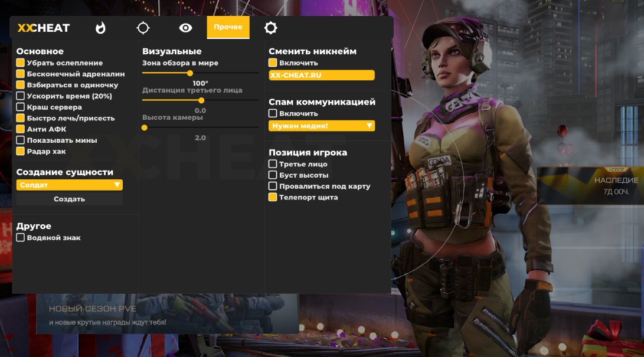Disable Телепорт щита checkbox
The width and height of the screenshot is (644, 357).
pyautogui.click(x=272, y=197)
